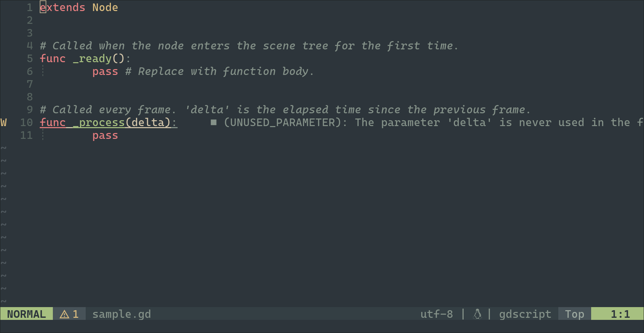The height and width of the screenshot is (333, 644).
Task: Place cursor on 'extends' keyword
Action: point(63,7)
